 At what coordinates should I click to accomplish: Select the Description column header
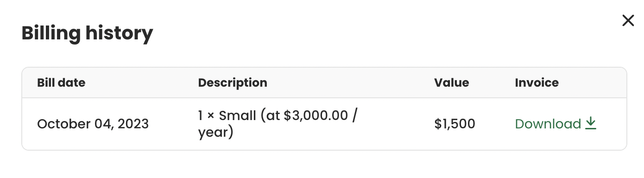pyautogui.click(x=233, y=83)
